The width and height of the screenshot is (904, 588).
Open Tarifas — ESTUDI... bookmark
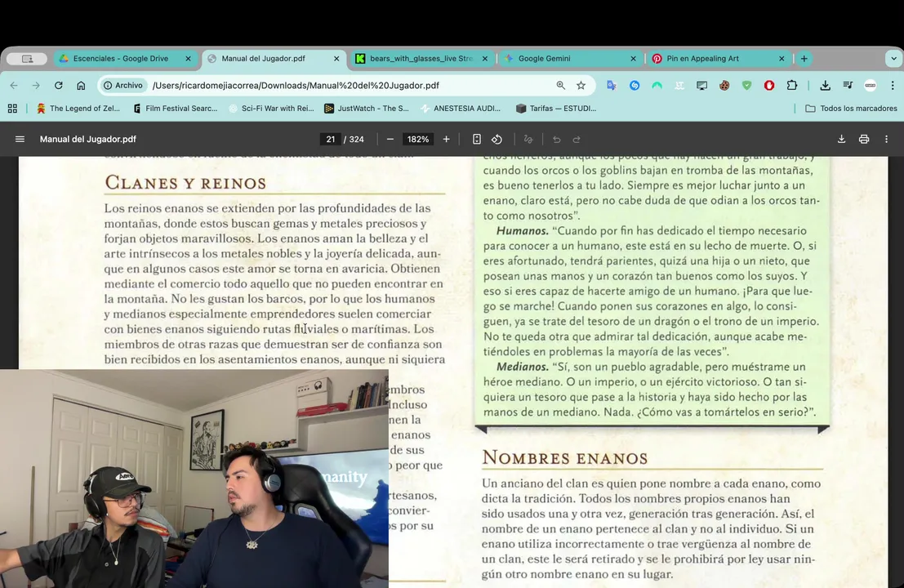coord(556,109)
